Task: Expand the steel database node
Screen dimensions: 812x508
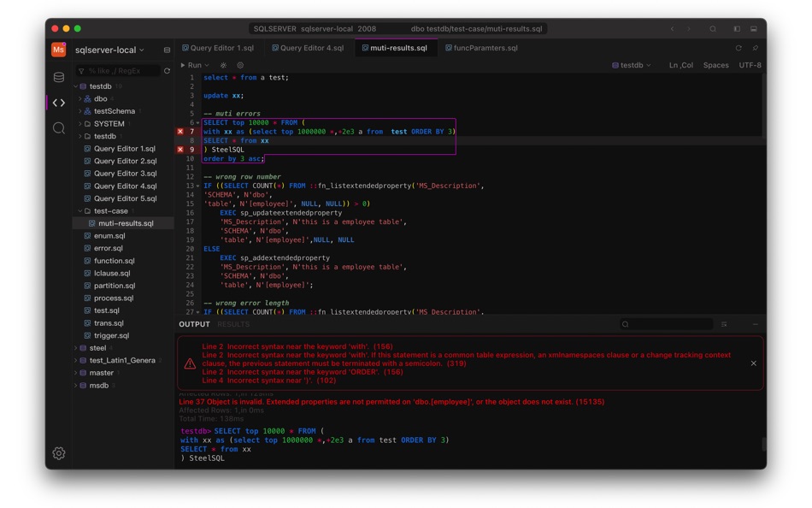Action: coord(76,348)
